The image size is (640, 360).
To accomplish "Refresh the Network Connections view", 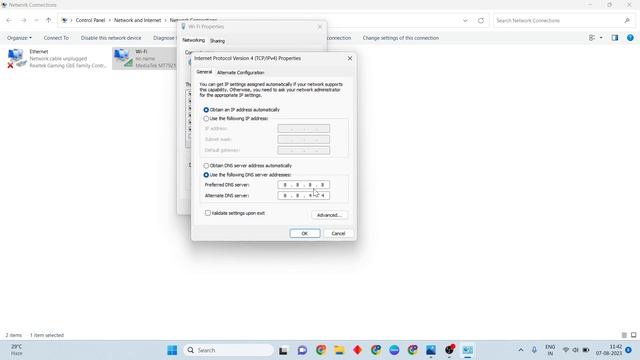I will [481, 20].
